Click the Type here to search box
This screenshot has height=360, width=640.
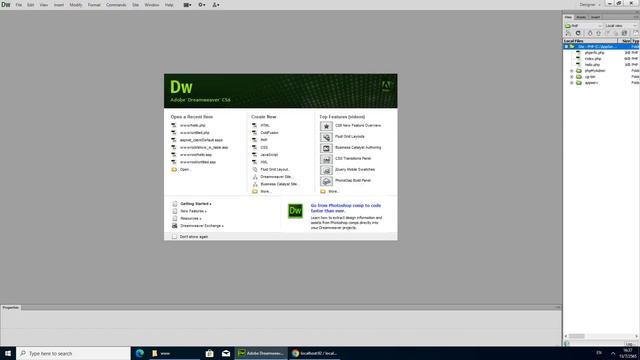point(73,353)
